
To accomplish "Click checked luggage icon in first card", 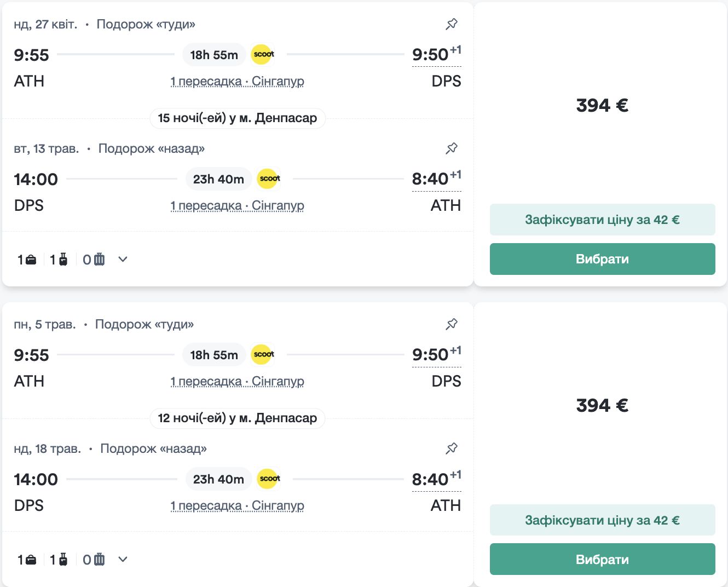I will (x=99, y=260).
